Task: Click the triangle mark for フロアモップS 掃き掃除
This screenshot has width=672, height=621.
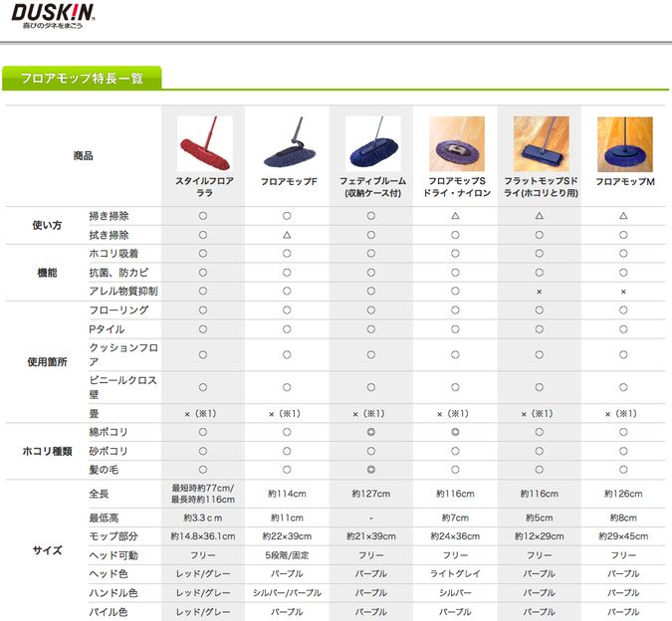Action: click(455, 216)
